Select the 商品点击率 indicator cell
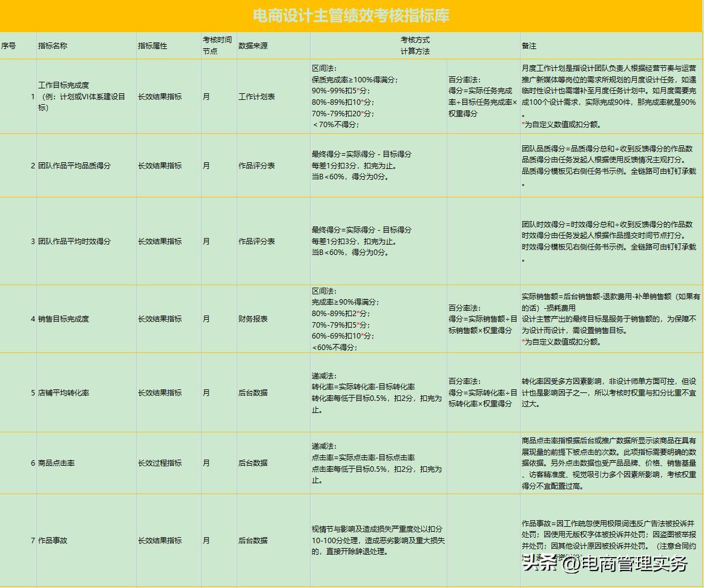The width and height of the screenshot is (704, 588). 57,461
